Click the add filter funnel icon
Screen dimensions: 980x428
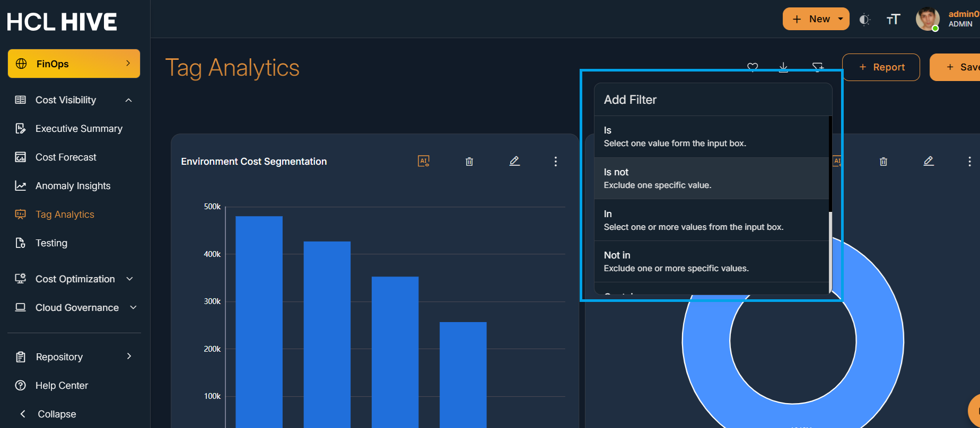[x=818, y=67]
